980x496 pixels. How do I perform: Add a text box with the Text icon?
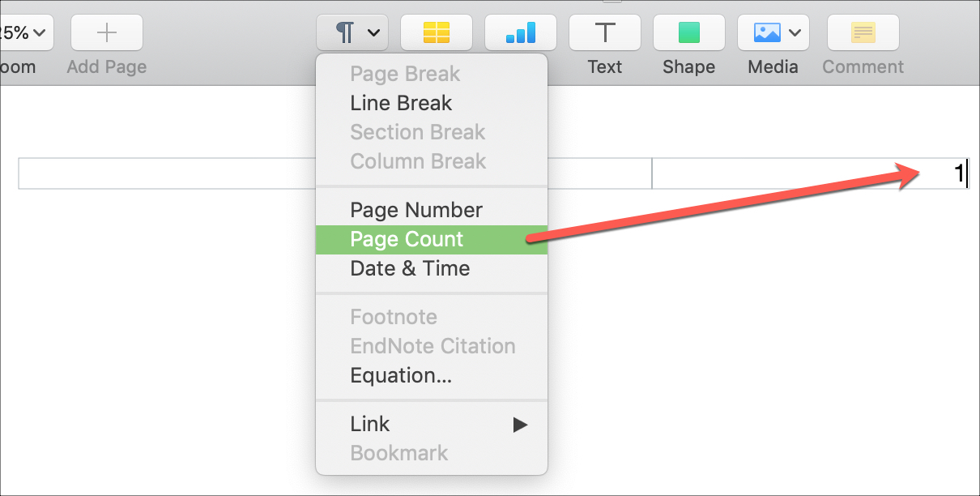(605, 32)
